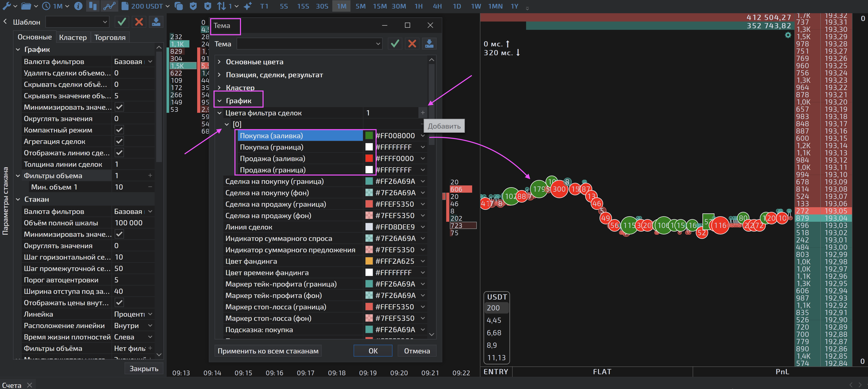Click the save icon next to Тема dropdown
Viewport: 868px width, 389px height.
[x=429, y=44]
